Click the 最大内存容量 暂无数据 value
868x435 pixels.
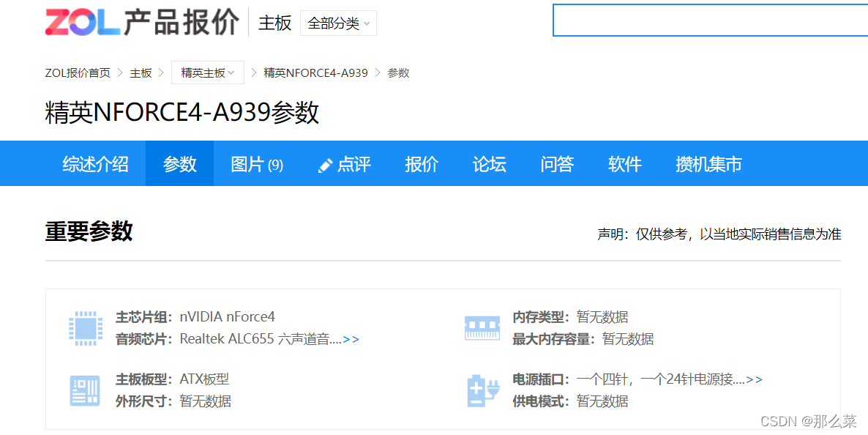628,339
